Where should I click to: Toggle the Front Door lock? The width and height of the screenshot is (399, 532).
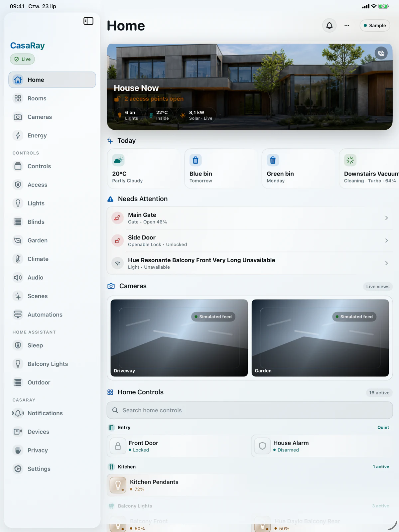click(118, 446)
